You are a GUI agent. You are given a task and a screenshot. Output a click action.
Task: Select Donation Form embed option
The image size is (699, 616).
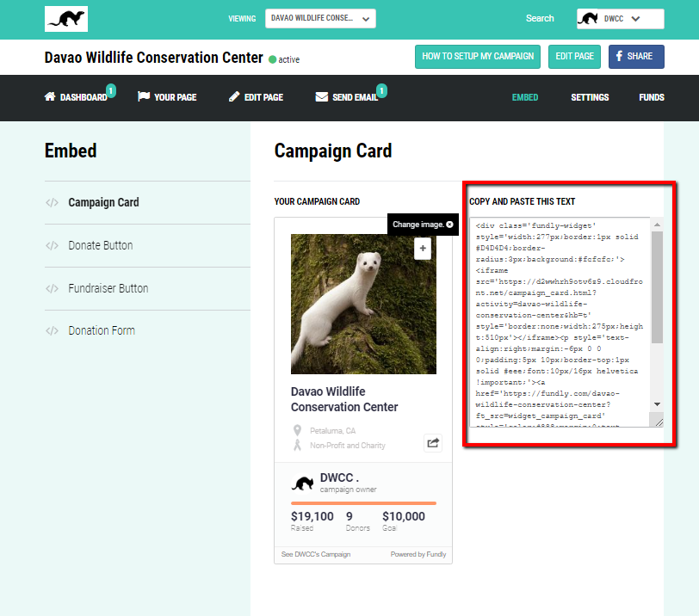(x=102, y=330)
